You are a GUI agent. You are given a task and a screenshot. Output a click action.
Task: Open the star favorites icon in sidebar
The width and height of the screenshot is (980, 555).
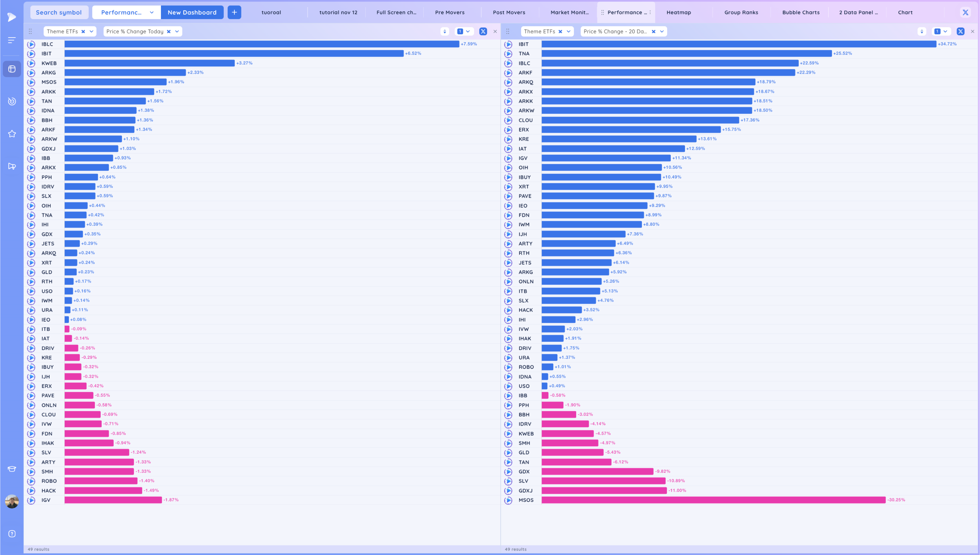pyautogui.click(x=12, y=134)
